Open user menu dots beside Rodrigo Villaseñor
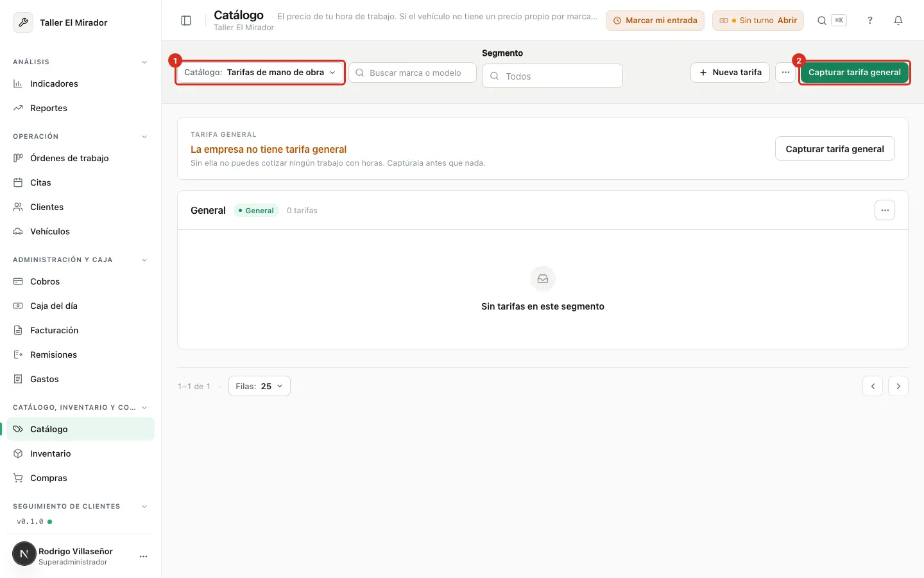Viewport: 924px width, 578px height. tap(144, 556)
